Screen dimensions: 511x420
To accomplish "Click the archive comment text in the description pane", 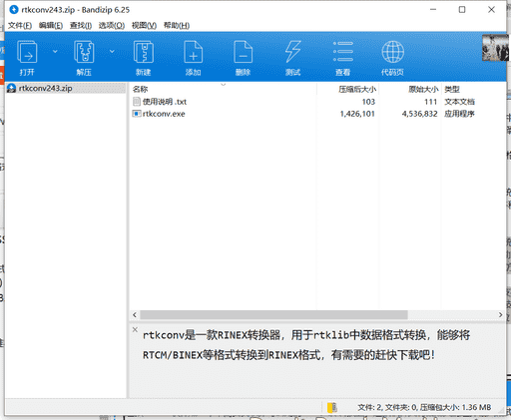I will [306, 345].
